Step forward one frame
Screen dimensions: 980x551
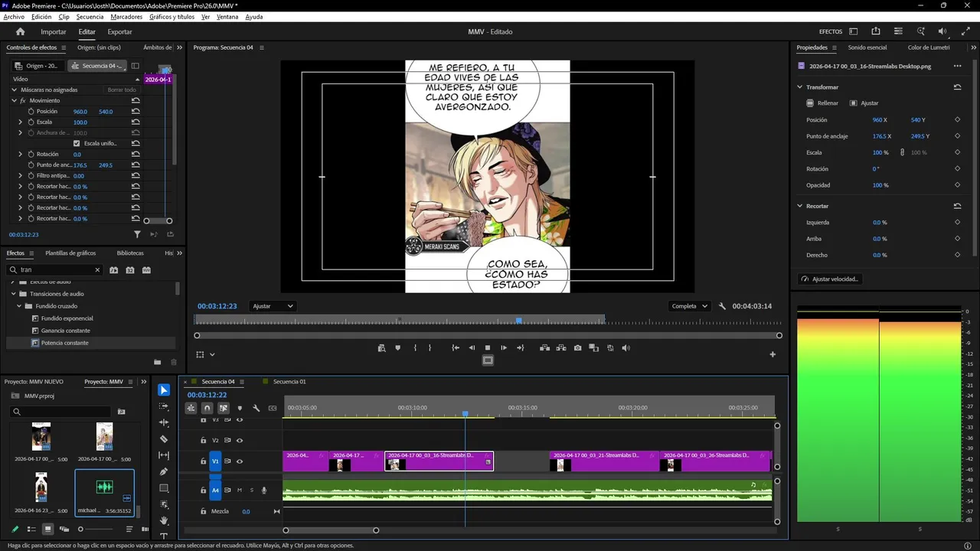pyautogui.click(x=504, y=348)
